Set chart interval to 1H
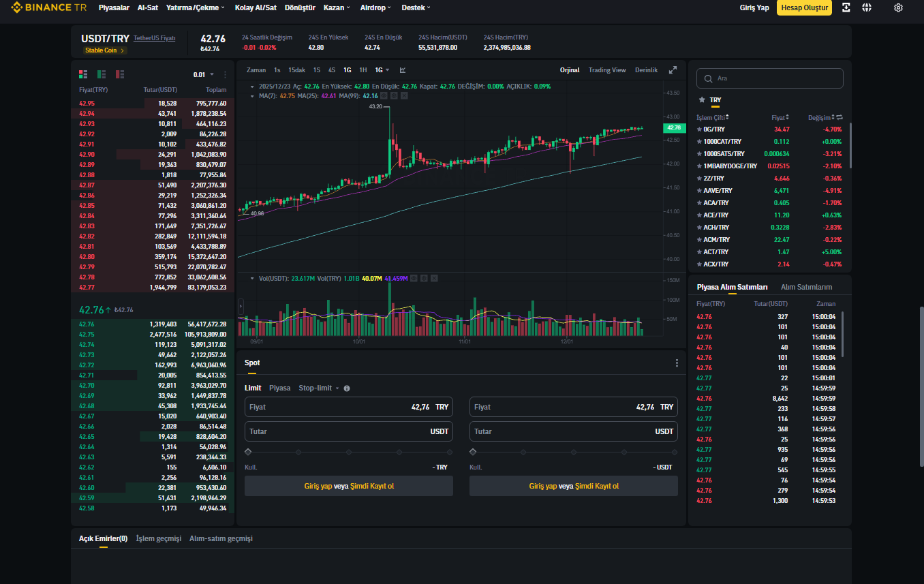Image resolution: width=924 pixels, height=584 pixels. pyautogui.click(x=363, y=70)
